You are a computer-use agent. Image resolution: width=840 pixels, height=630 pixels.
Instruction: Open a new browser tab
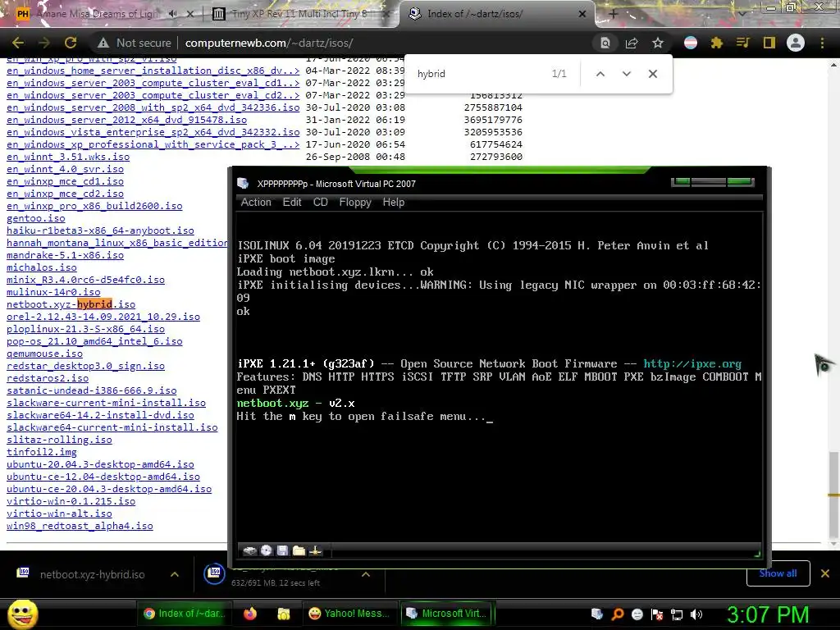(x=614, y=14)
